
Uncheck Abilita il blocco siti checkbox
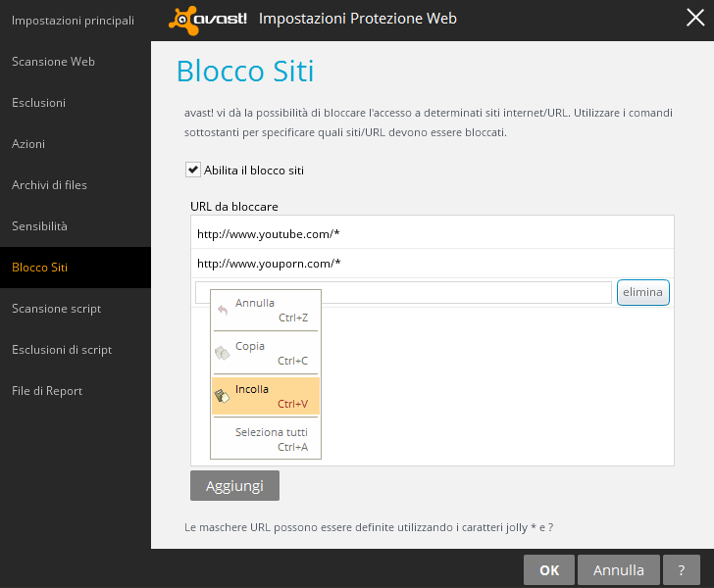(193, 170)
